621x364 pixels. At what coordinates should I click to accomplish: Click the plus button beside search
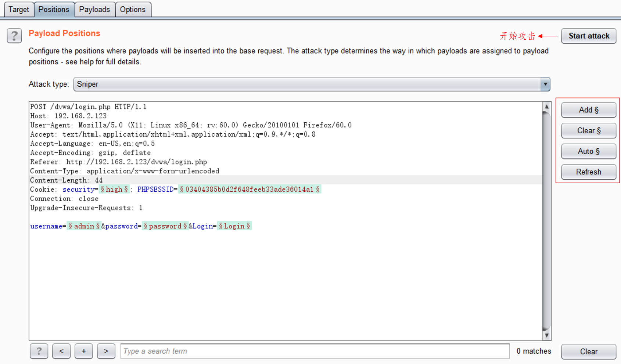[84, 351]
